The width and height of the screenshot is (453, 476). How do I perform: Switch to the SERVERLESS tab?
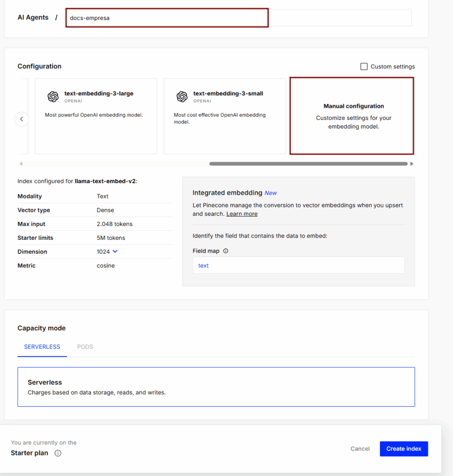pos(42,347)
